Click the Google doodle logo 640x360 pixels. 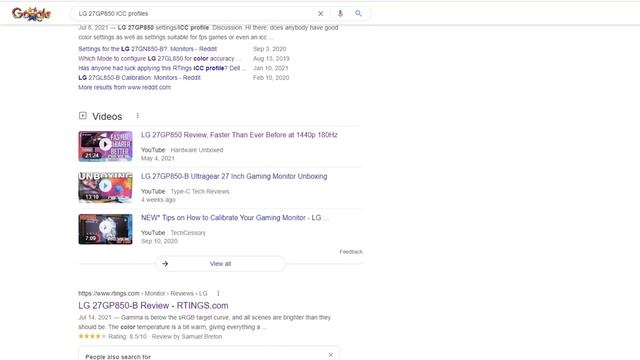pyautogui.click(x=31, y=13)
